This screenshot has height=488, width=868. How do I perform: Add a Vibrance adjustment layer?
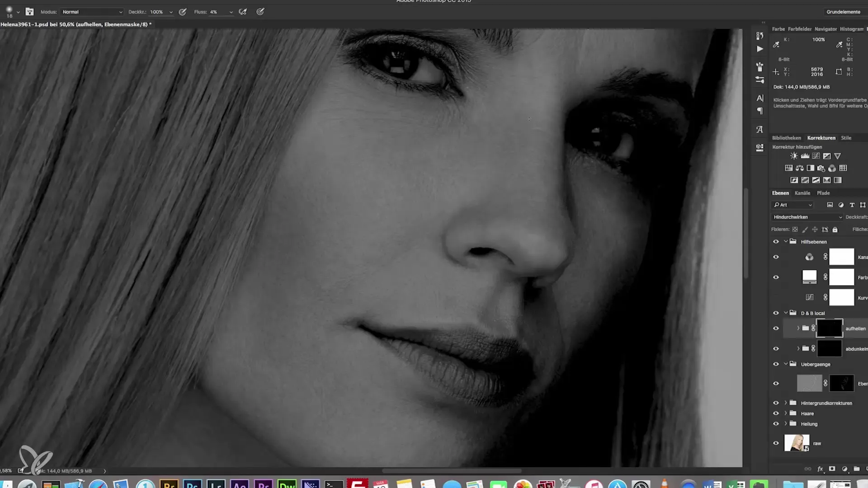tap(838, 156)
